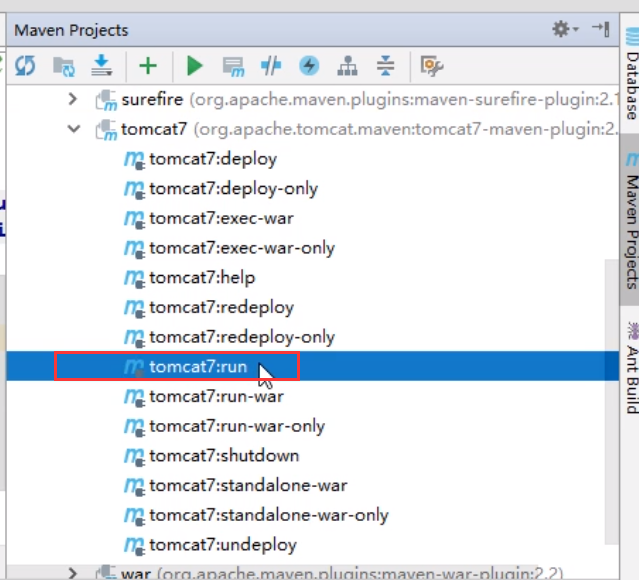The image size is (639, 580).
Task: Toggle Offline Mode in Maven toolbar
Action: tap(271, 66)
